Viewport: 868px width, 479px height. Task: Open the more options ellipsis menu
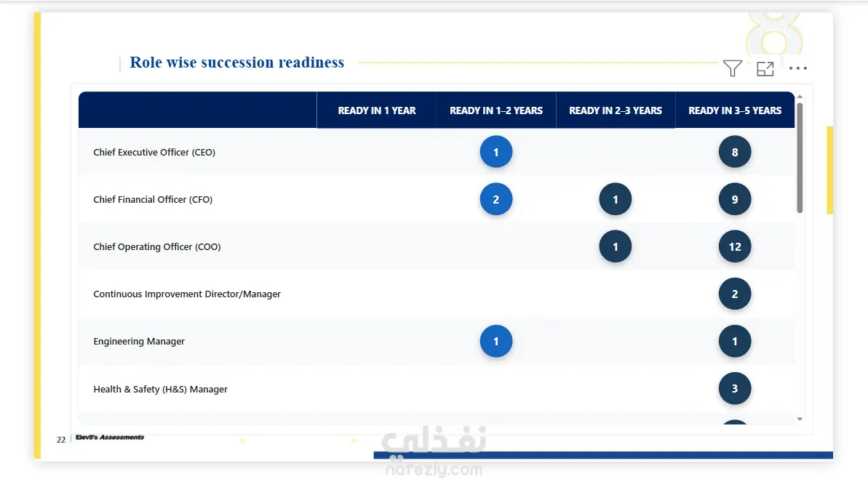(797, 68)
